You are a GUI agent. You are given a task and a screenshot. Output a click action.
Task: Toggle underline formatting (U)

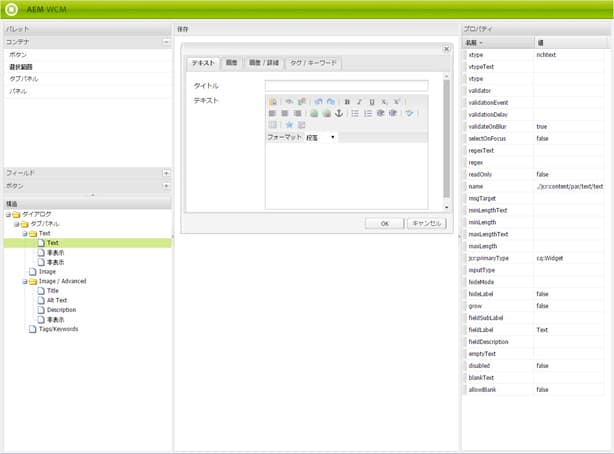[x=372, y=102]
